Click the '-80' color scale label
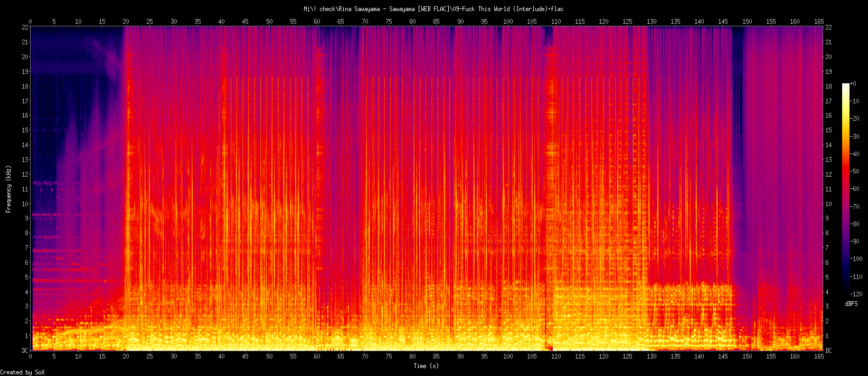Image resolution: width=868 pixels, height=376 pixels. [x=855, y=224]
